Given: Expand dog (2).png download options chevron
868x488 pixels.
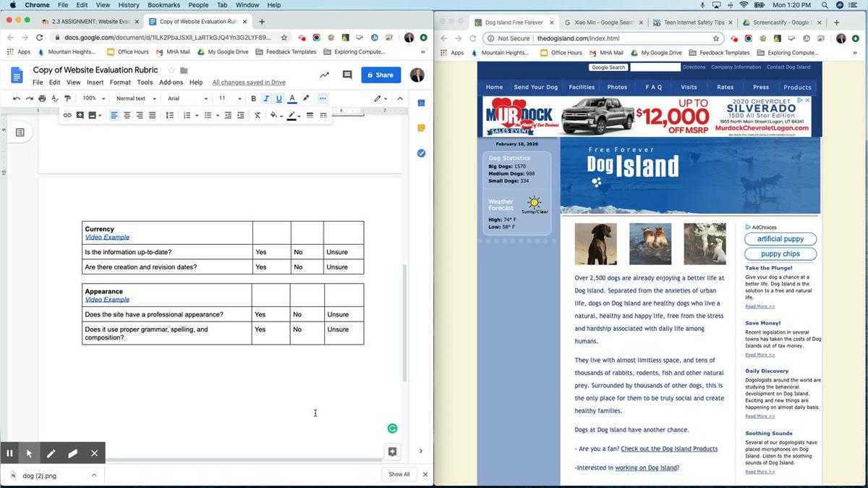Looking at the screenshot, I should click(94, 475).
